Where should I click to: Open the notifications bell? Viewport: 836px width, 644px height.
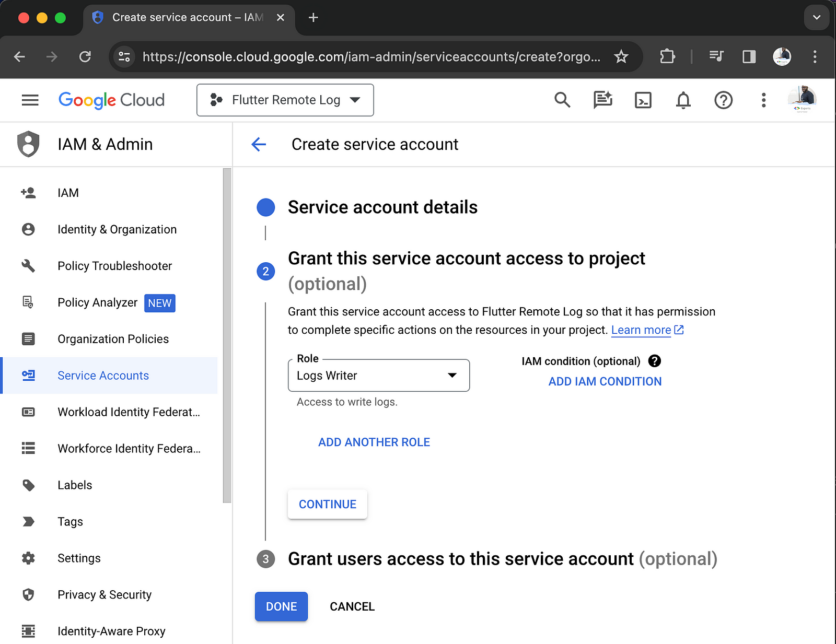(x=683, y=100)
